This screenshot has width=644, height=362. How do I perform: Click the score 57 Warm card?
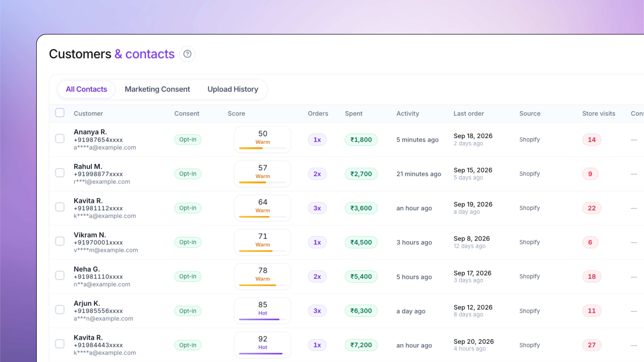click(263, 174)
